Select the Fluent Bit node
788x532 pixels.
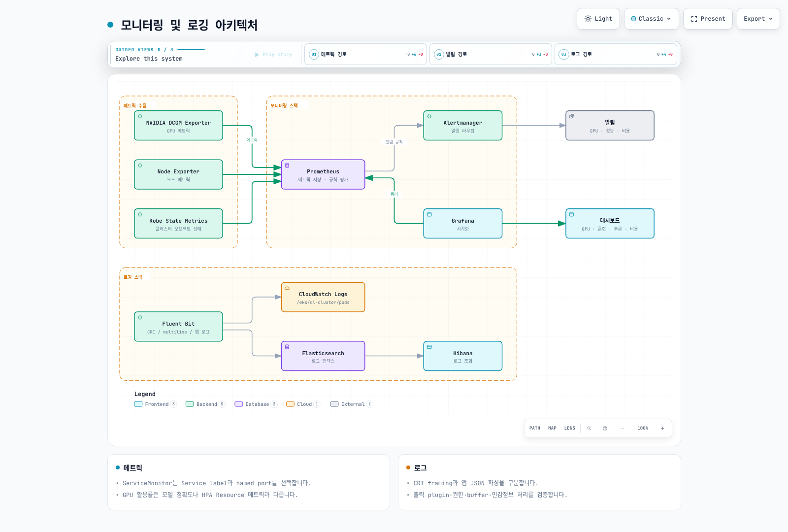[x=178, y=327]
